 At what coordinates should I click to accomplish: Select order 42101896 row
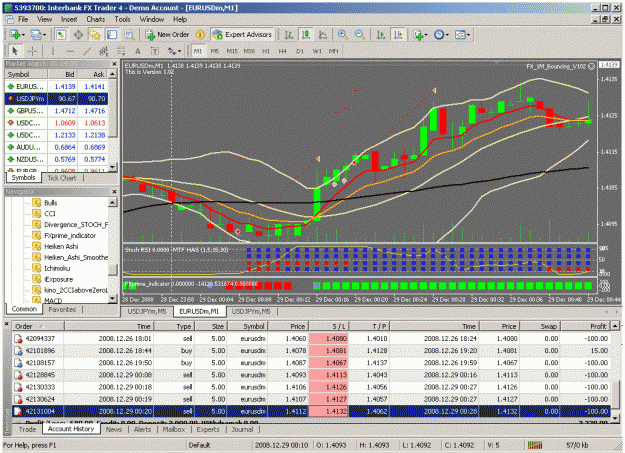(x=311, y=351)
